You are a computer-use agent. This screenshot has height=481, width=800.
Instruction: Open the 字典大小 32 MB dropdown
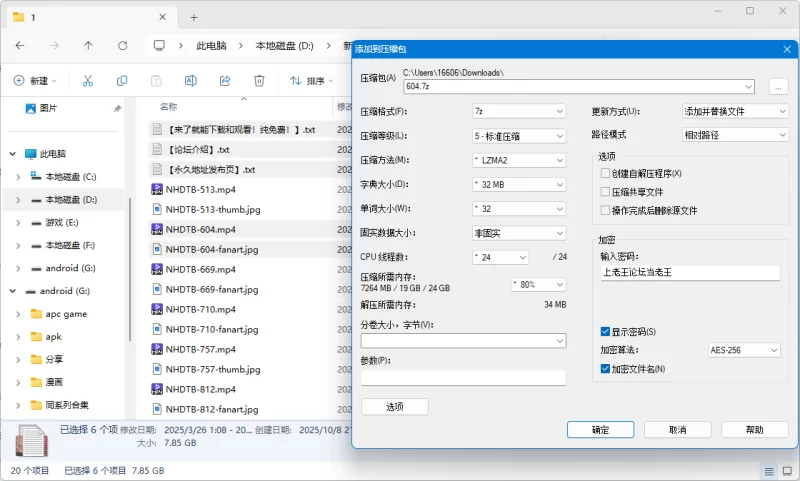[519, 185]
